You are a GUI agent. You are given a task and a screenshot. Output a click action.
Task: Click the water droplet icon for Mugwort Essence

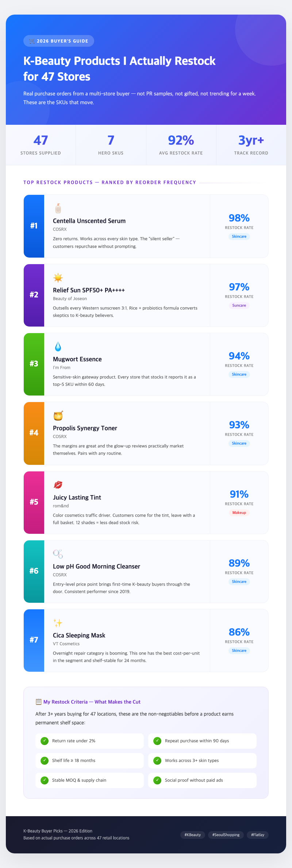pos(58,347)
